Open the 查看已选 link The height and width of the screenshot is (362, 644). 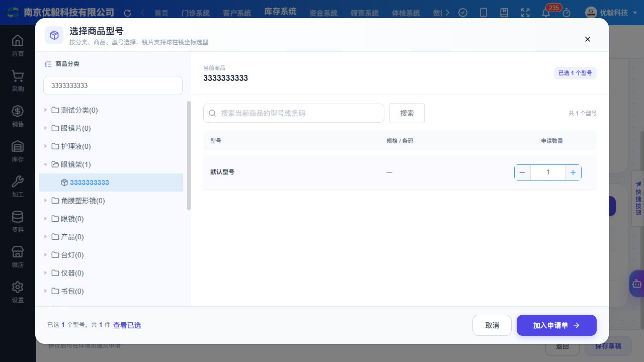click(127, 325)
